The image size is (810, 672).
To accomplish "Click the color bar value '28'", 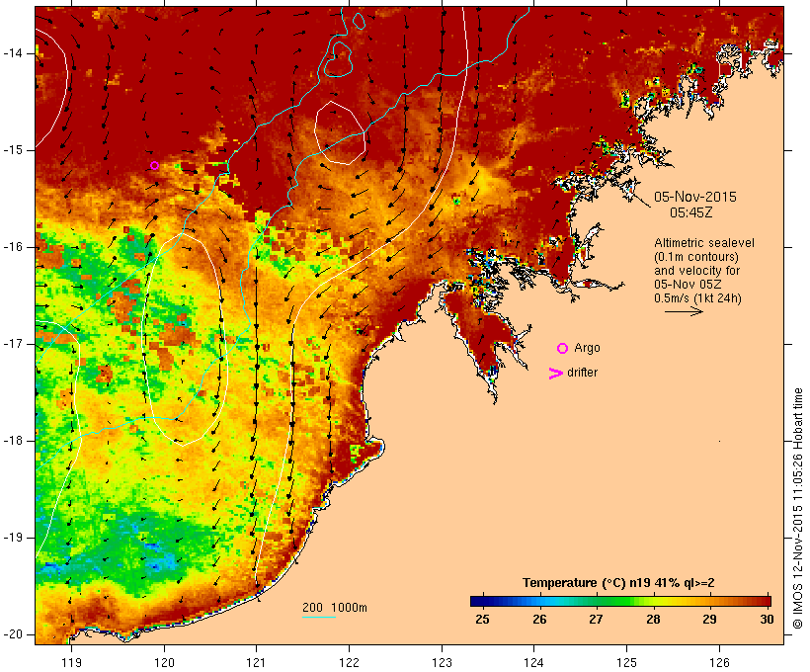I will pyautogui.click(x=654, y=620).
